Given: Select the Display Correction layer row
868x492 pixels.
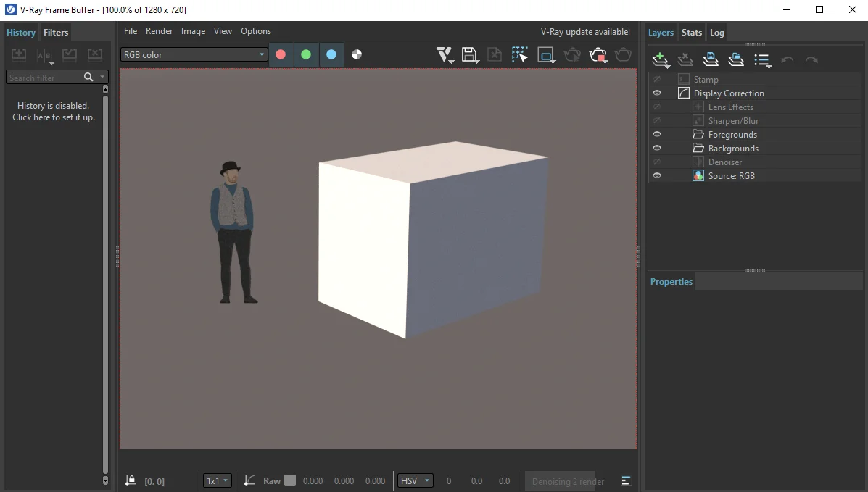Looking at the screenshot, I should point(755,93).
